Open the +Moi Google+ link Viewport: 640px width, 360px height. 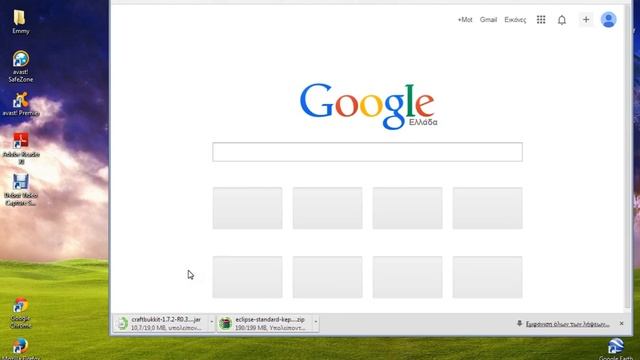click(465, 20)
